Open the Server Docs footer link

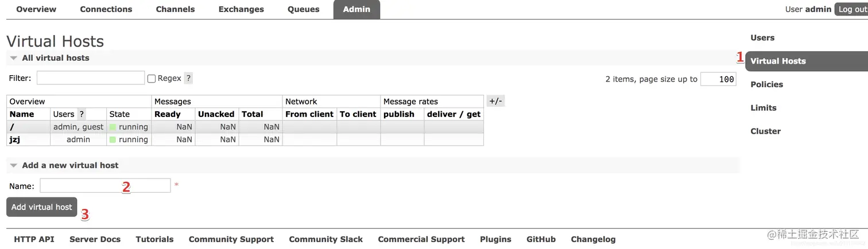pos(95,239)
